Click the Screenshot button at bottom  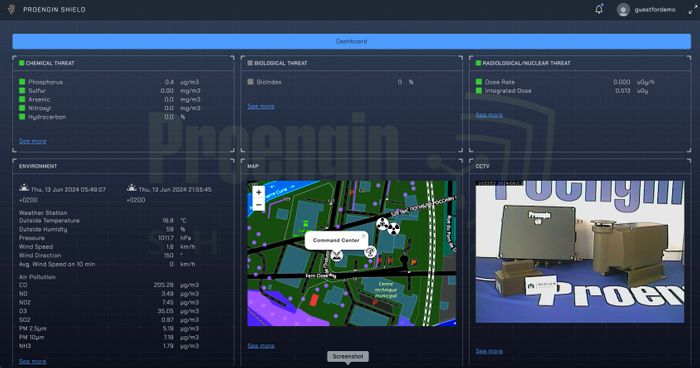click(348, 356)
